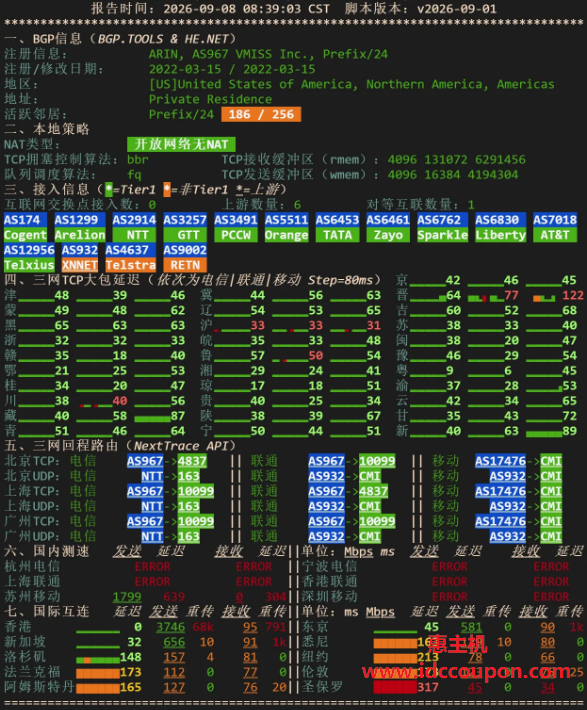Click the underlined Mbps unit in domestic speed header

pos(359,552)
